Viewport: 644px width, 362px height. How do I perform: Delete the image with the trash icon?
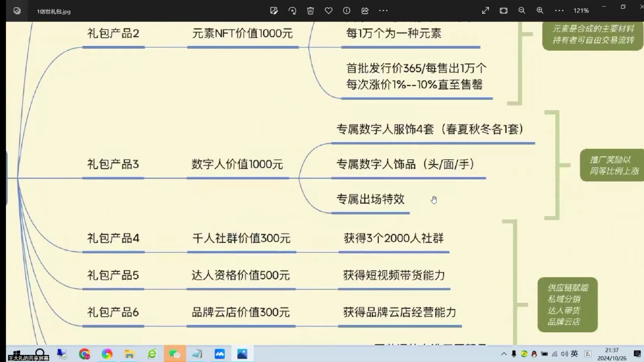tap(310, 11)
